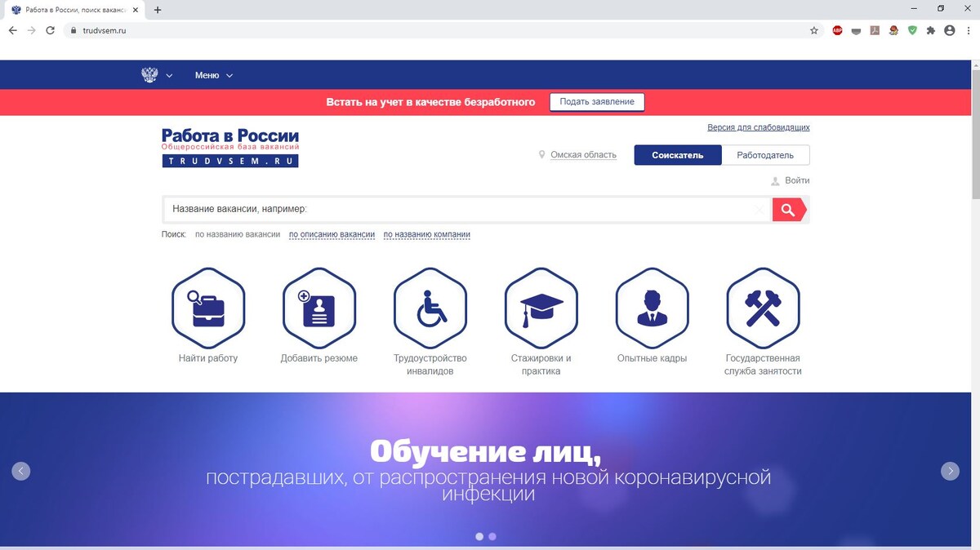Image resolution: width=980 pixels, height=550 pixels.
Task: Go to the previous banner slide arrow
Action: (x=20, y=471)
